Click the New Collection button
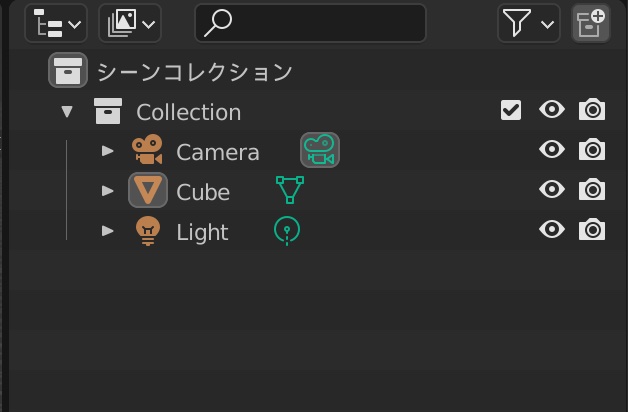 pyautogui.click(x=590, y=23)
